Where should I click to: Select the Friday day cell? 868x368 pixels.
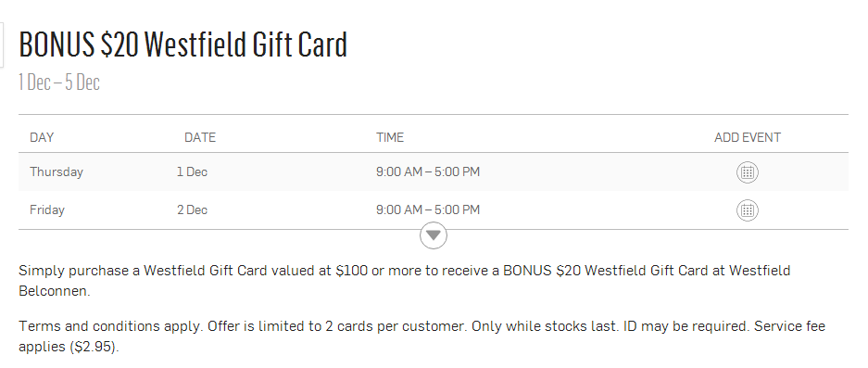[x=47, y=210]
